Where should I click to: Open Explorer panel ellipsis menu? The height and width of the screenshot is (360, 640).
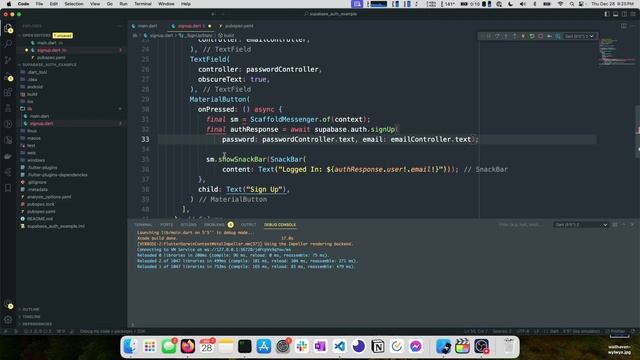pos(119,26)
